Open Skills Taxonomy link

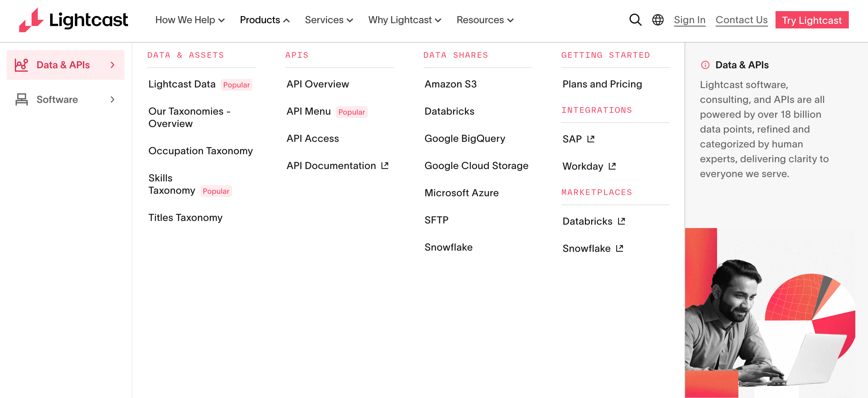[171, 184]
